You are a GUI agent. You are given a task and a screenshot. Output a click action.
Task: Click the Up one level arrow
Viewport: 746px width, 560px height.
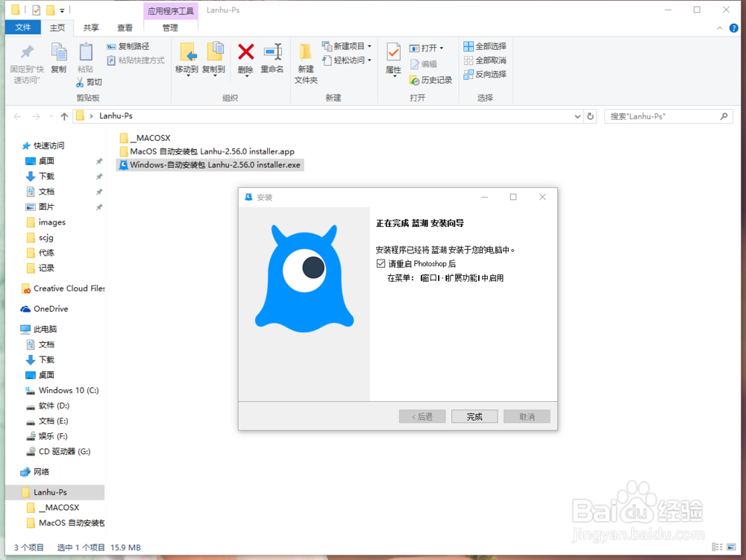(x=64, y=116)
